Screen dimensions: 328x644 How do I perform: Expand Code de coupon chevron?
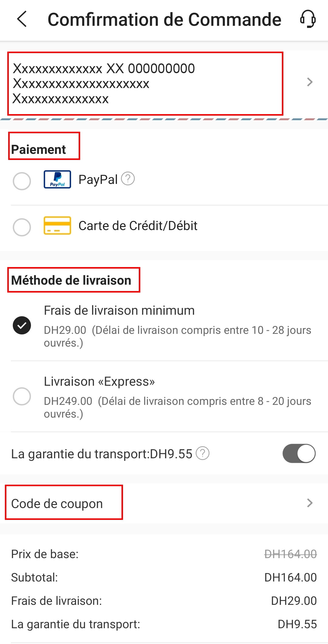point(309,503)
